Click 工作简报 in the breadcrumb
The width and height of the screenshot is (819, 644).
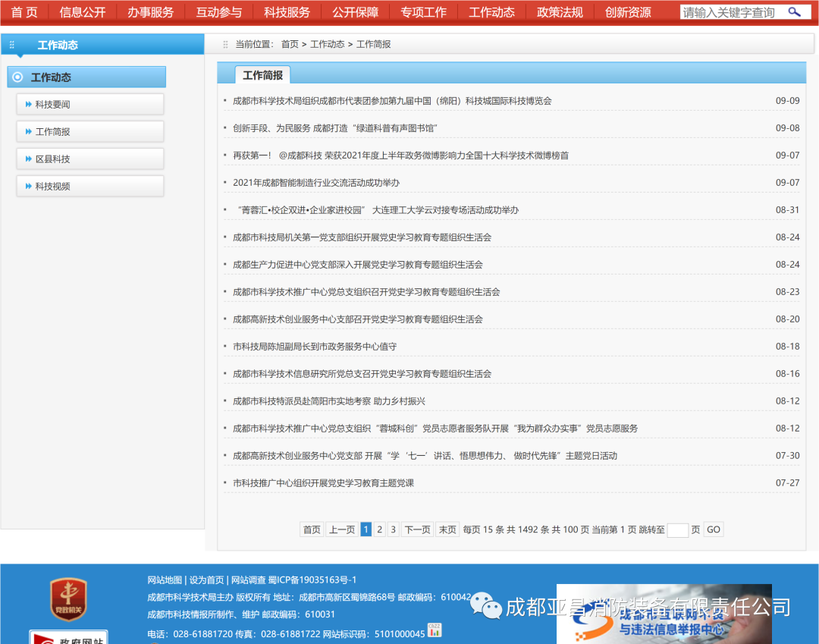(373, 45)
